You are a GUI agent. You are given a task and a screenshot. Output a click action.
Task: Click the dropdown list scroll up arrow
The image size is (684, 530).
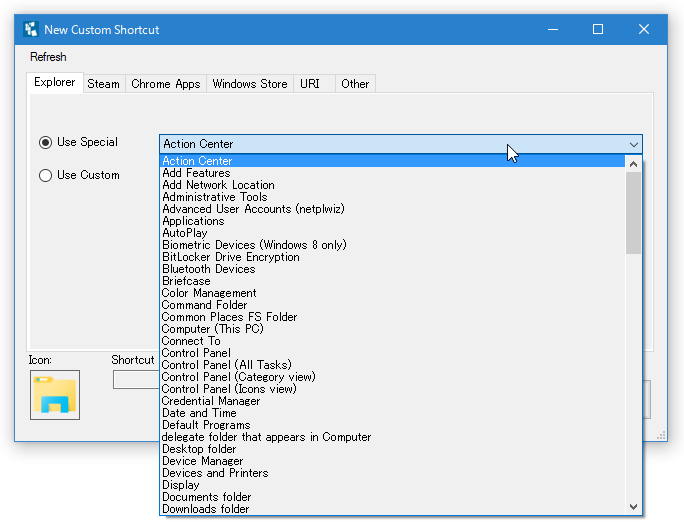[x=633, y=164]
